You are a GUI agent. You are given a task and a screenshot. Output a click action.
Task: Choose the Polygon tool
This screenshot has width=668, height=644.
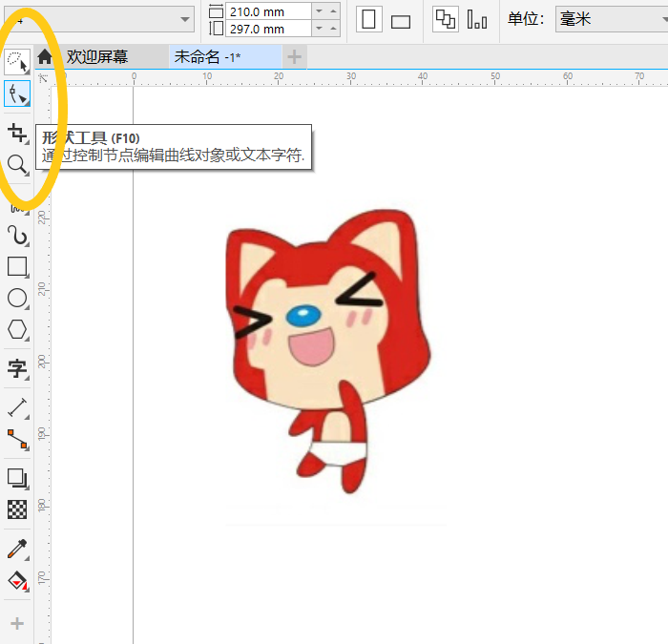click(16, 330)
